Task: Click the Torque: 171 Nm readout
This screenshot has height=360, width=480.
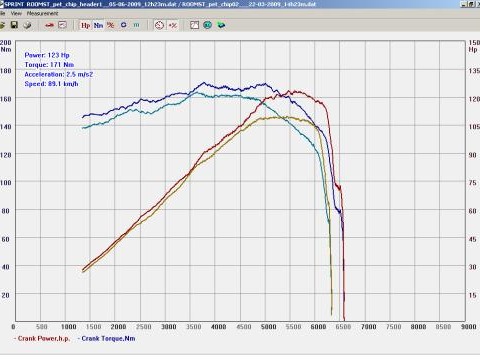Action: [49, 65]
